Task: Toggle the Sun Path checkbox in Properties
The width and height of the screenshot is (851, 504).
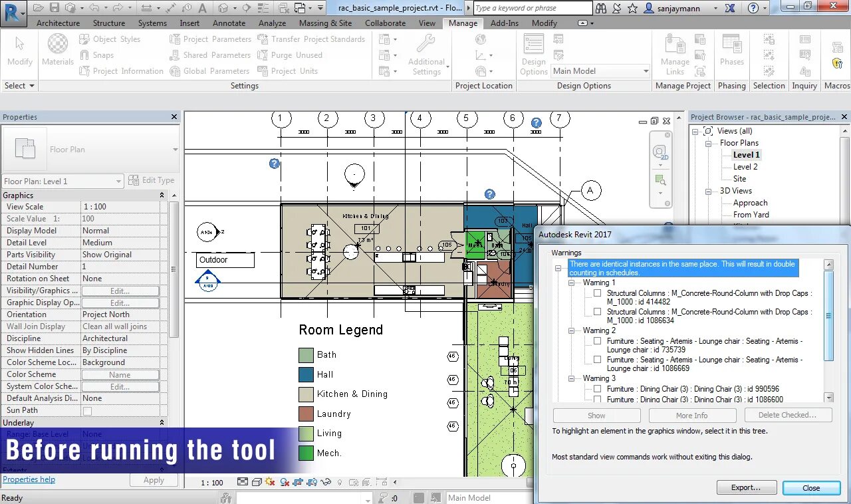Action: click(x=87, y=411)
